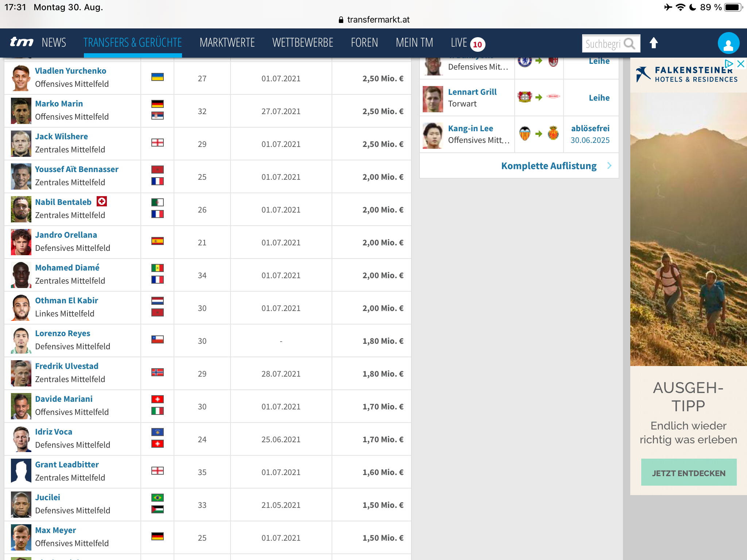747x560 pixels.
Task: Click Kosovo flag in Idriz Voca row
Action: coord(158,432)
